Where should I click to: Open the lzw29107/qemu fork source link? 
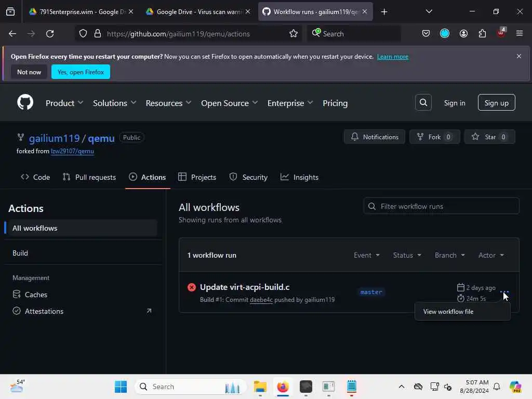[72, 151]
